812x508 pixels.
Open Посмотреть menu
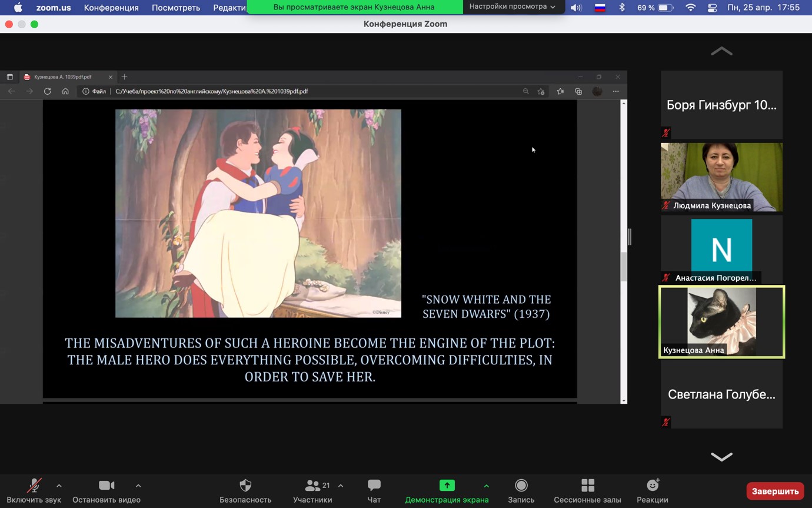pos(176,8)
